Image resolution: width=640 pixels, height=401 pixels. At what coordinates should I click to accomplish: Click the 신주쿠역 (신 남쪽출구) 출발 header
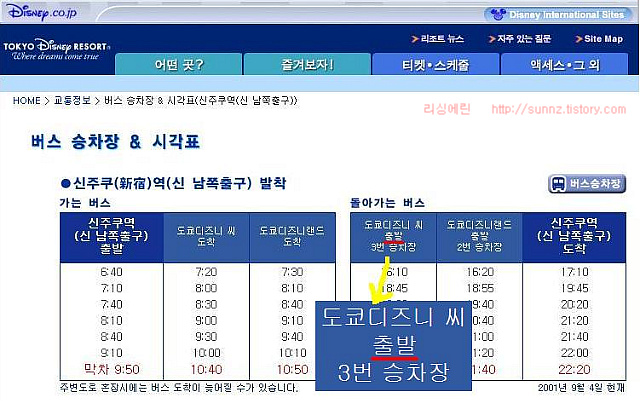[111, 236]
